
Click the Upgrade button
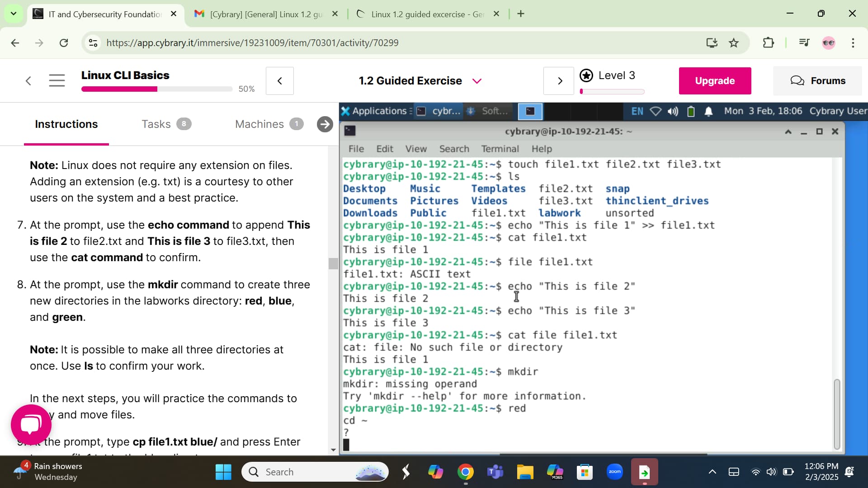click(x=715, y=81)
